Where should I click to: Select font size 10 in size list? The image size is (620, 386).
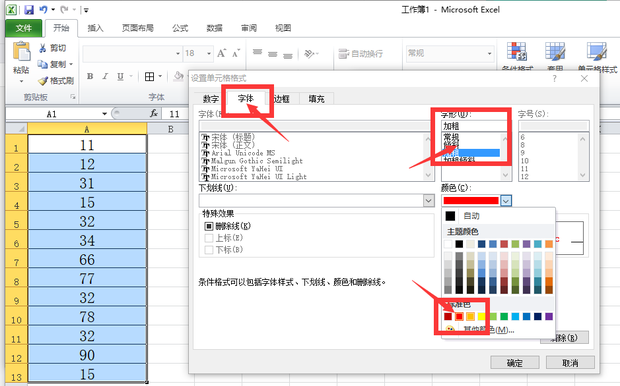524,161
